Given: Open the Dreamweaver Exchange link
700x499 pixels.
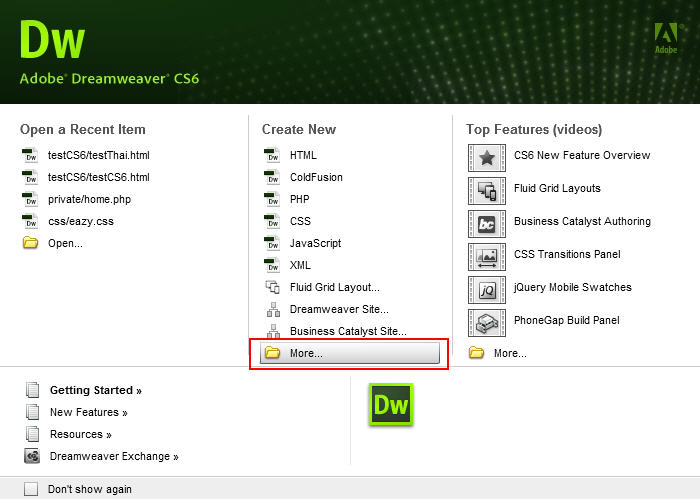Looking at the screenshot, I should click(114, 456).
